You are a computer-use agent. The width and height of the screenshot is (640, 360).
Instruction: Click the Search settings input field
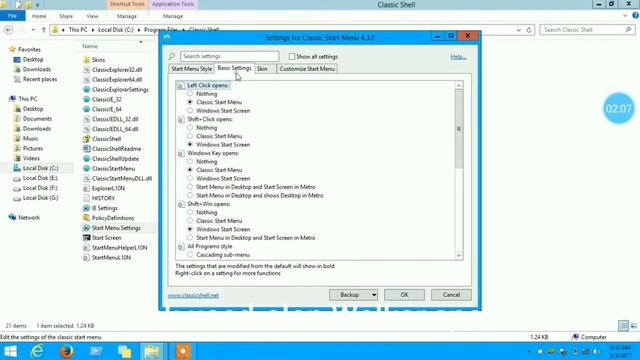pos(230,56)
